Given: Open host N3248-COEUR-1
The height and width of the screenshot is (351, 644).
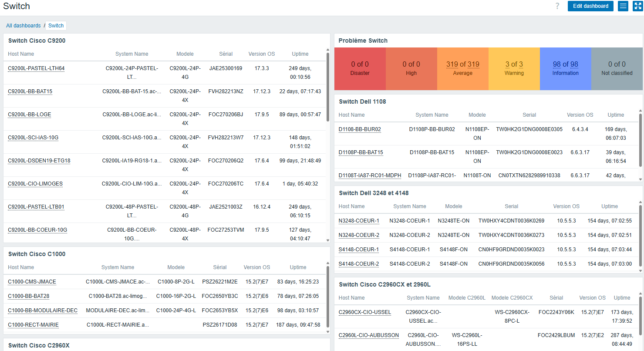Looking at the screenshot, I should pyautogui.click(x=359, y=221).
